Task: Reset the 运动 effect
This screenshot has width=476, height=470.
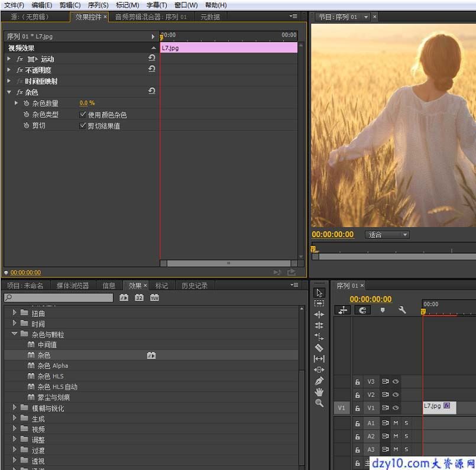Action: [151, 58]
